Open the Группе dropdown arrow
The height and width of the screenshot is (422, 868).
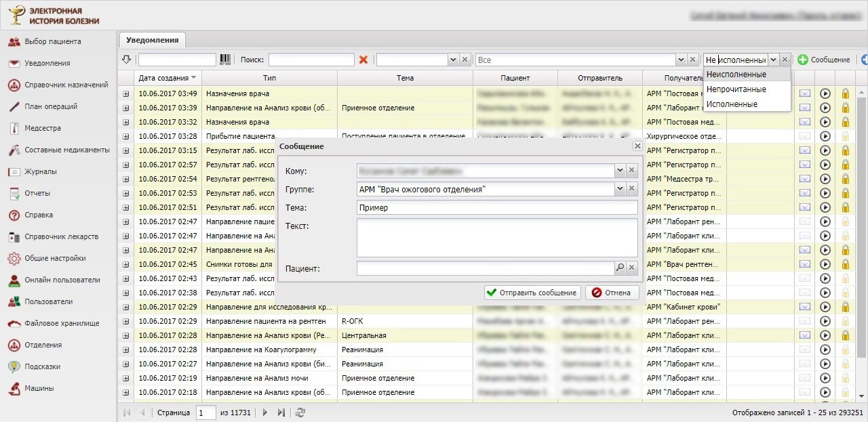pyautogui.click(x=620, y=190)
